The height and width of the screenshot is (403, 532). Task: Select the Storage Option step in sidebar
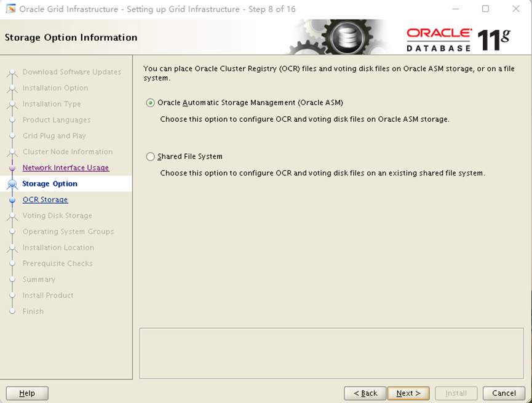(x=50, y=184)
